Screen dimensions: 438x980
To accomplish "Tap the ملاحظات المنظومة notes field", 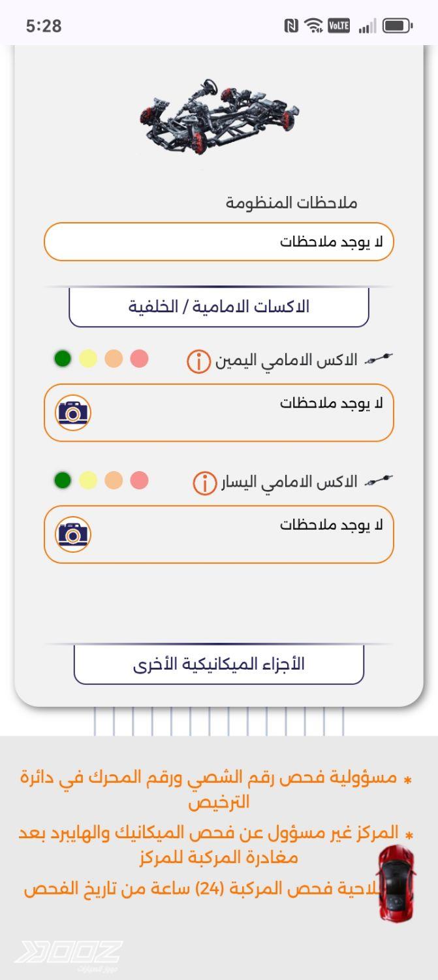I will [x=219, y=242].
